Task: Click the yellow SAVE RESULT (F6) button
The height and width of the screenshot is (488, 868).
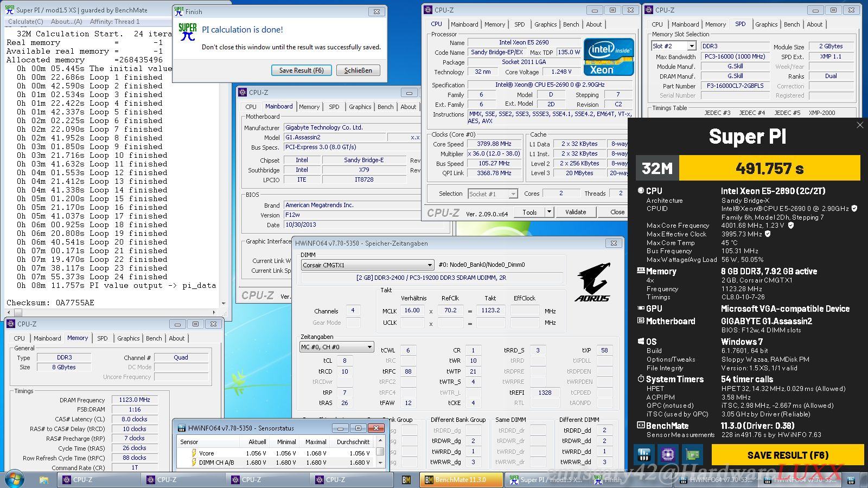Action: point(787,455)
